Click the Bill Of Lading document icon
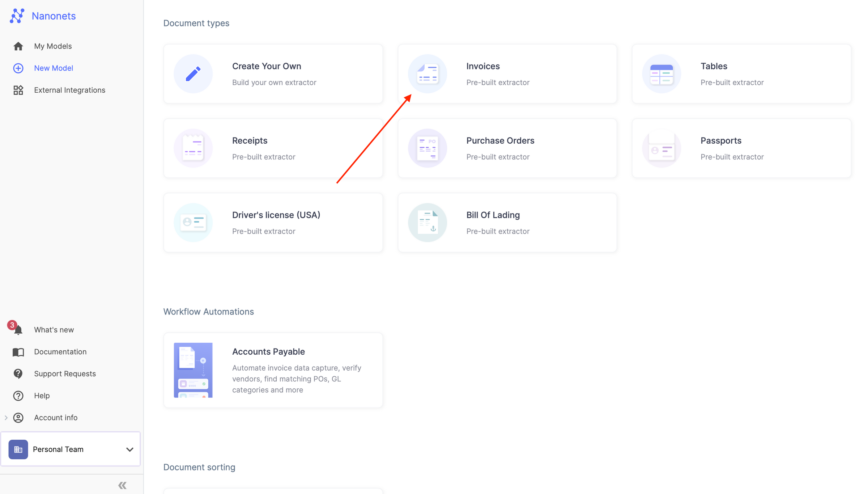This screenshot has width=868, height=494. [427, 223]
